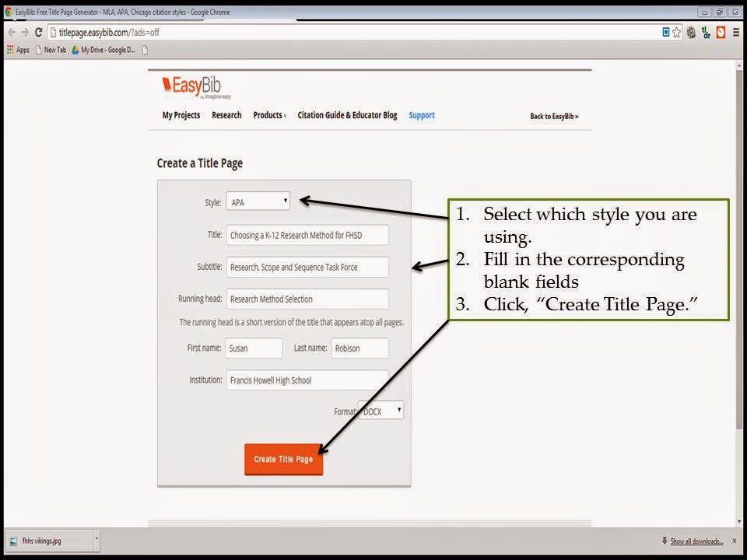Image resolution: width=747 pixels, height=560 pixels.
Task: Open the Apps bookmarks shortcut
Action: [x=18, y=50]
